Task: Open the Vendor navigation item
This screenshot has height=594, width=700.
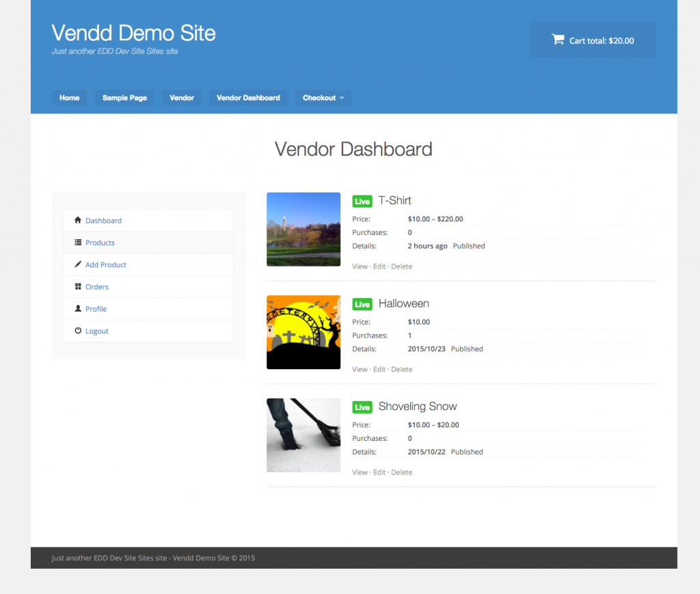Action: (x=182, y=98)
